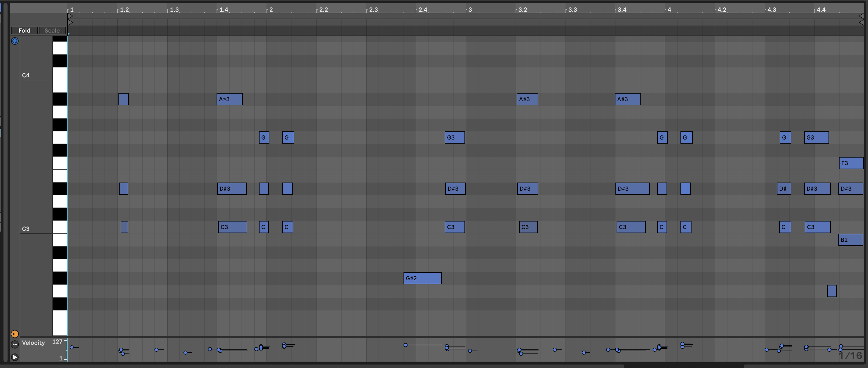Click bar 4.4 in the beat ruler
868x368 pixels.
[x=821, y=9]
